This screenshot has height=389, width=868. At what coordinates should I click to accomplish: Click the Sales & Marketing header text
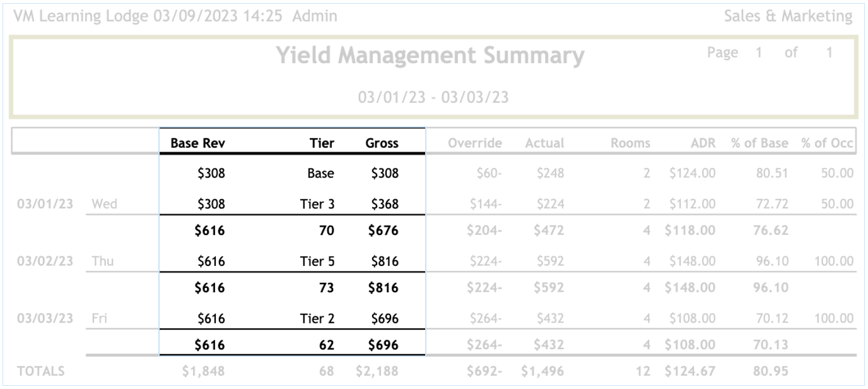[x=788, y=16]
